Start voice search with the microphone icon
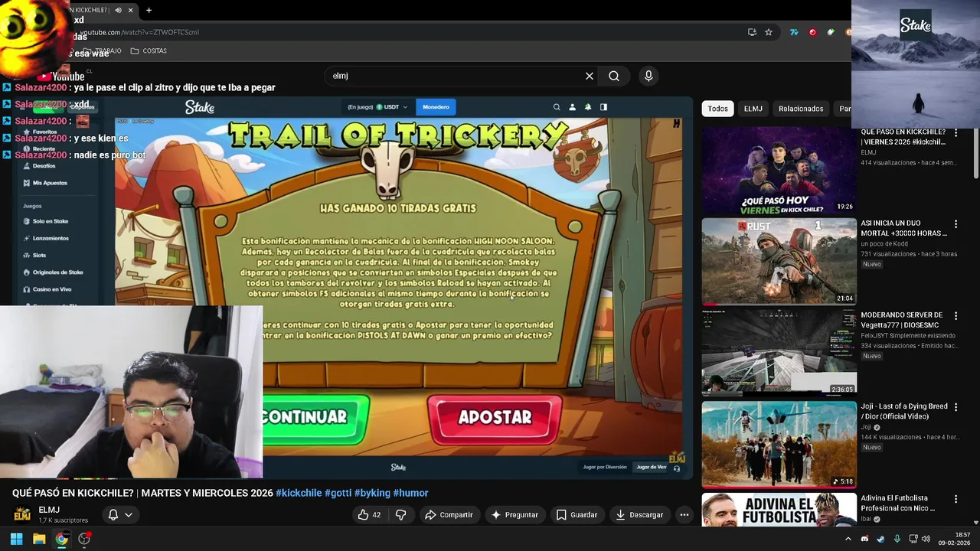Image resolution: width=980 pixels, height=551 pixels. [648, 76]
